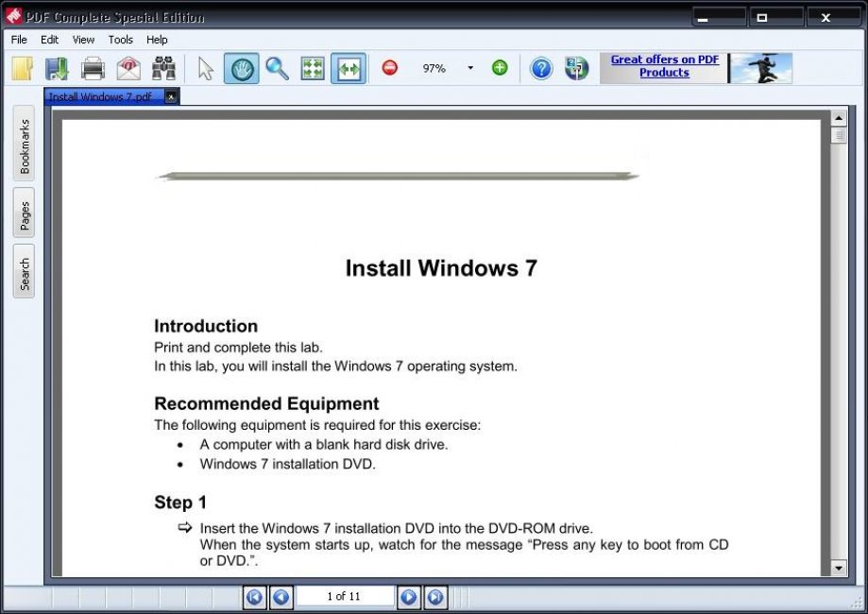Maximize the PDF Complete window

(776, 17)
